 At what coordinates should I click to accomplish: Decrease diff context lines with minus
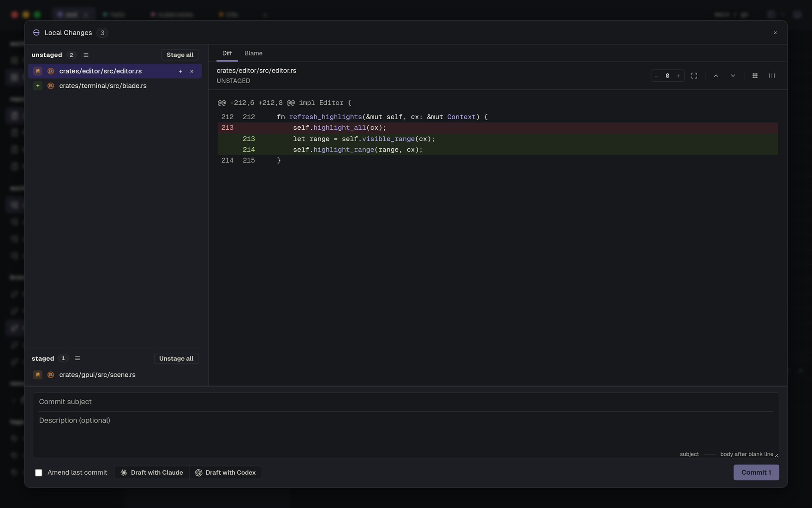[x=656, y=76]
